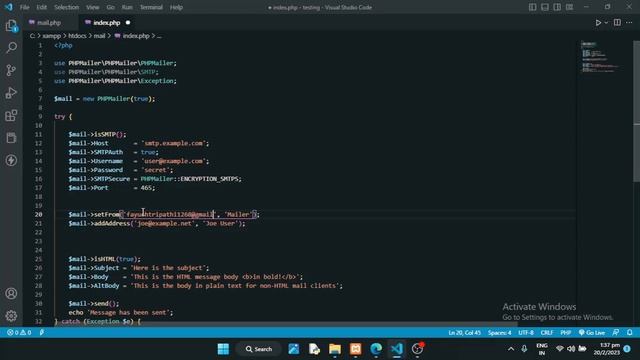Open the notifications bell in status bar
Image resolution: width=640 pixels, height=360 pixels.
tap(629, 333)
